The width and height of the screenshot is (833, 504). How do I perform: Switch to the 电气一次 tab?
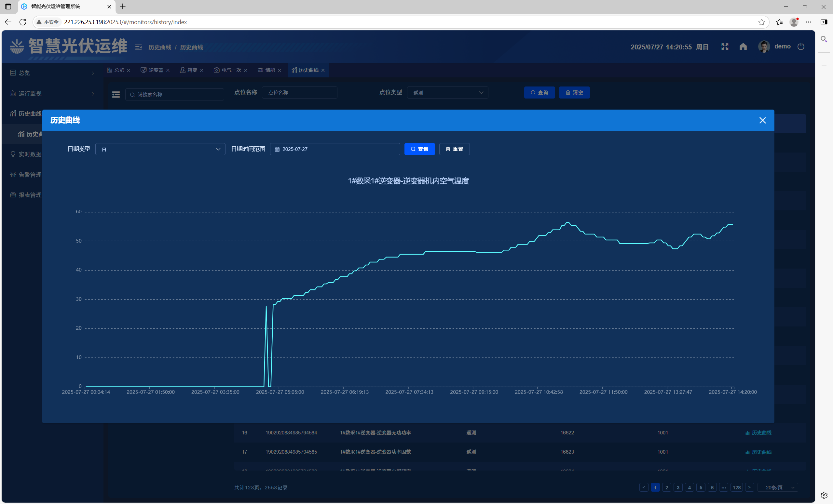(x=231, y=70)
